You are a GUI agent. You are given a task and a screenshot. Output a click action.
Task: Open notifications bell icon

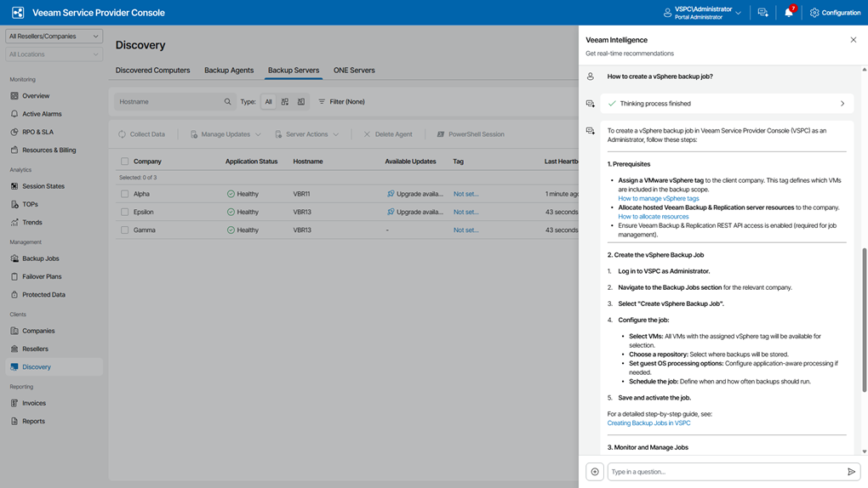point(789,12)
